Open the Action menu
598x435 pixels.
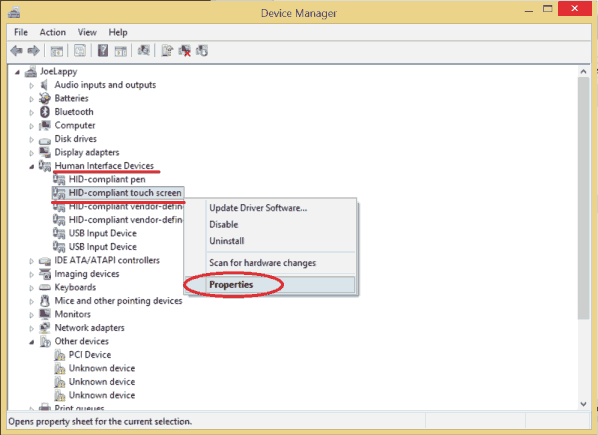tap(53, 32)
